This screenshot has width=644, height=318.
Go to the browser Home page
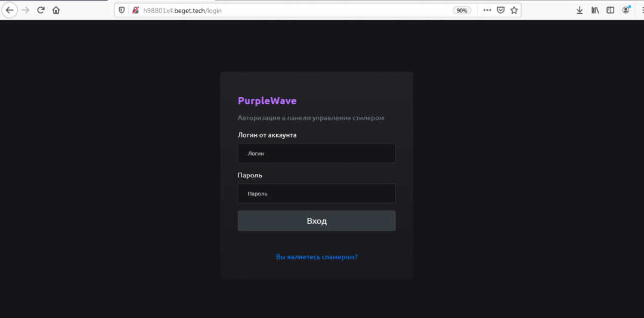(x=56, y=10)
